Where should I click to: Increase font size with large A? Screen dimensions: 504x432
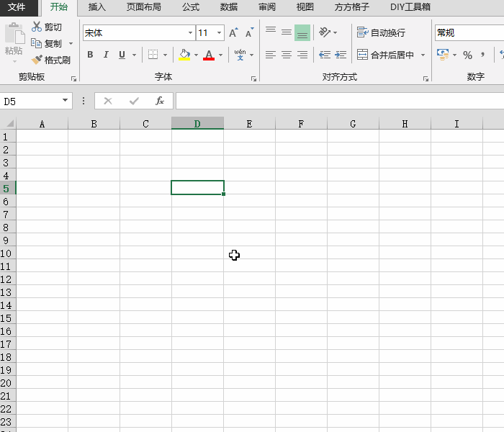coord(233,33)
